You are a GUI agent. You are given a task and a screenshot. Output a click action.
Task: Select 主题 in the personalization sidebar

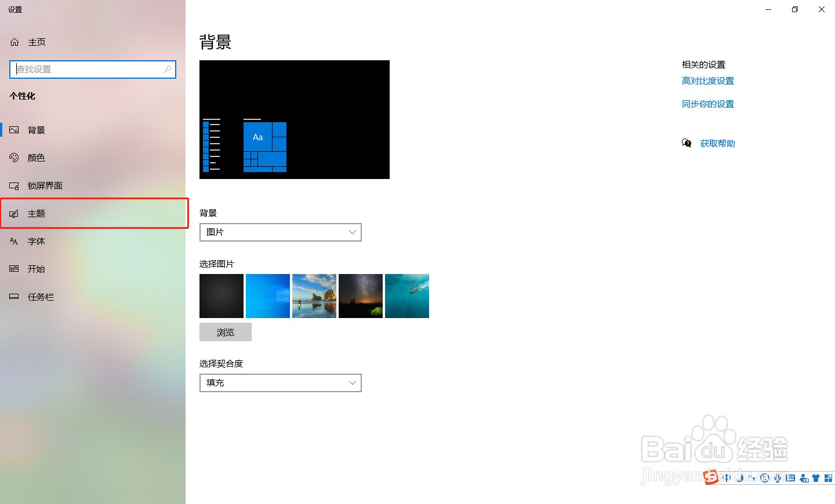coord(36,213)
